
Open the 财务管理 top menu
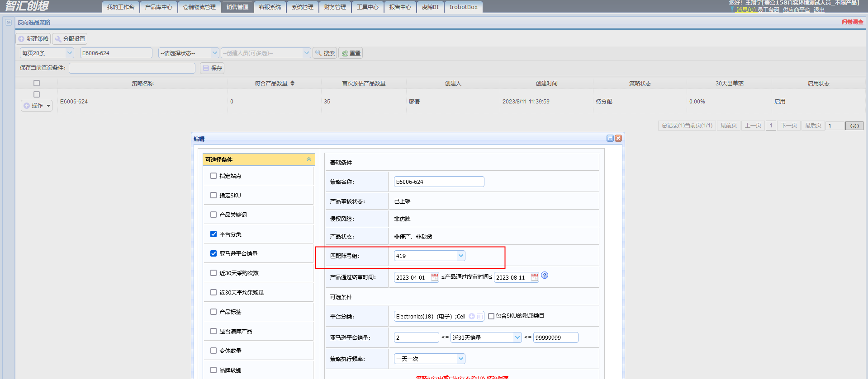tap(335, 7)
